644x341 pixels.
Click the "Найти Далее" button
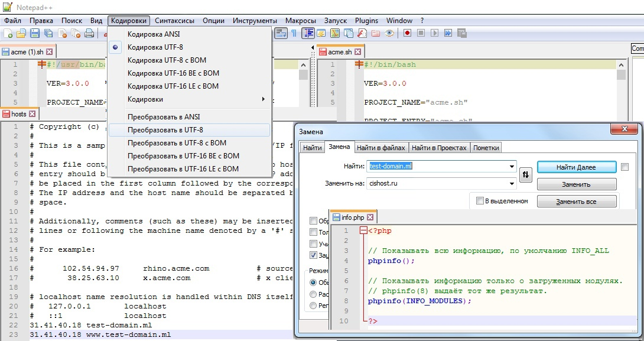(x=576, y=167)
